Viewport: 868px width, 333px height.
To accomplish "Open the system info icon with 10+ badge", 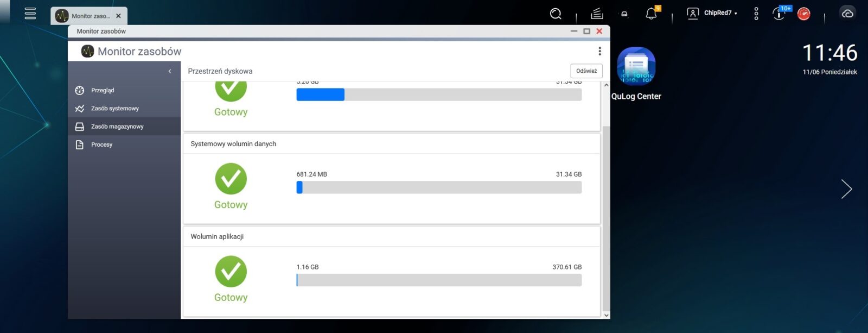I will (778, 14).
